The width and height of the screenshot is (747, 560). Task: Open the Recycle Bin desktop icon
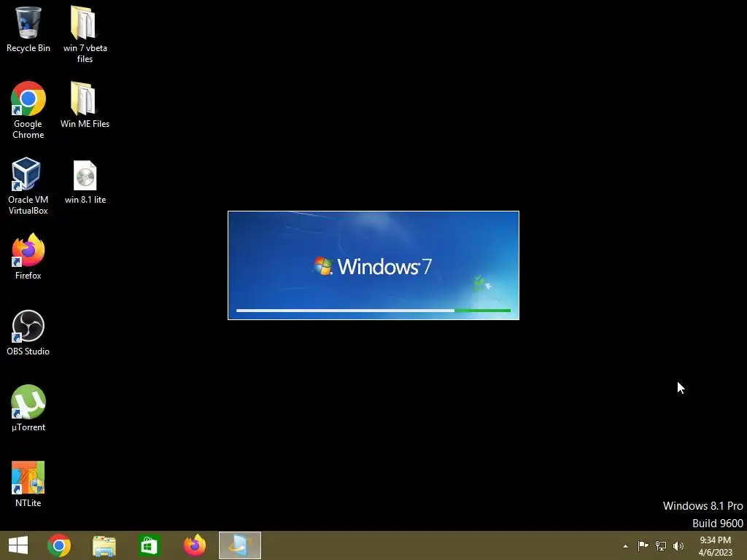(28, 28)
